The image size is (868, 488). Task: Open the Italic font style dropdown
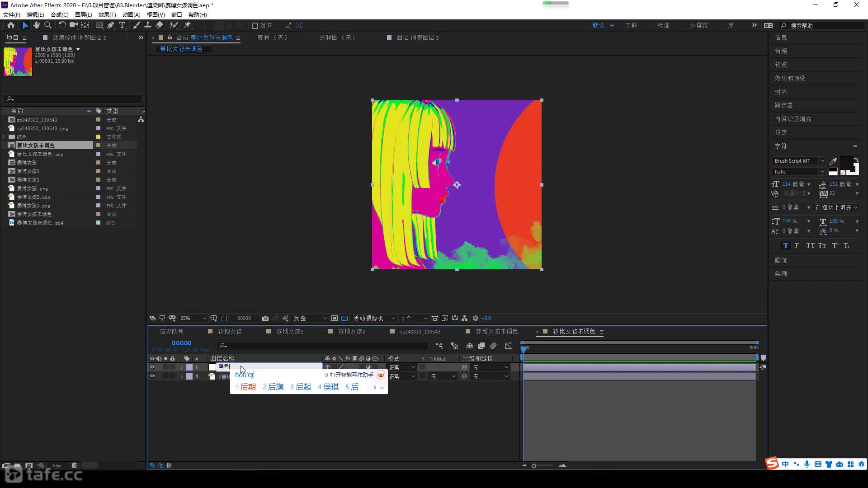[799, 172]
